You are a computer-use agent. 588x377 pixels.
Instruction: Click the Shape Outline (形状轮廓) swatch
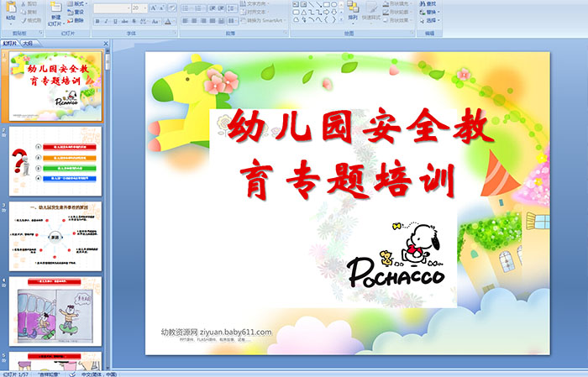(386, 12)
